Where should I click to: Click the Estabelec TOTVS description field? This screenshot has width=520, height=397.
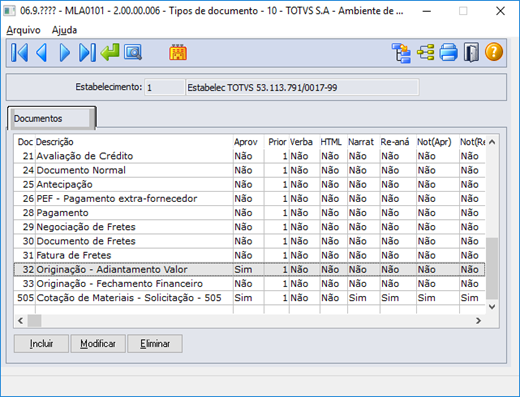point(302,87)
